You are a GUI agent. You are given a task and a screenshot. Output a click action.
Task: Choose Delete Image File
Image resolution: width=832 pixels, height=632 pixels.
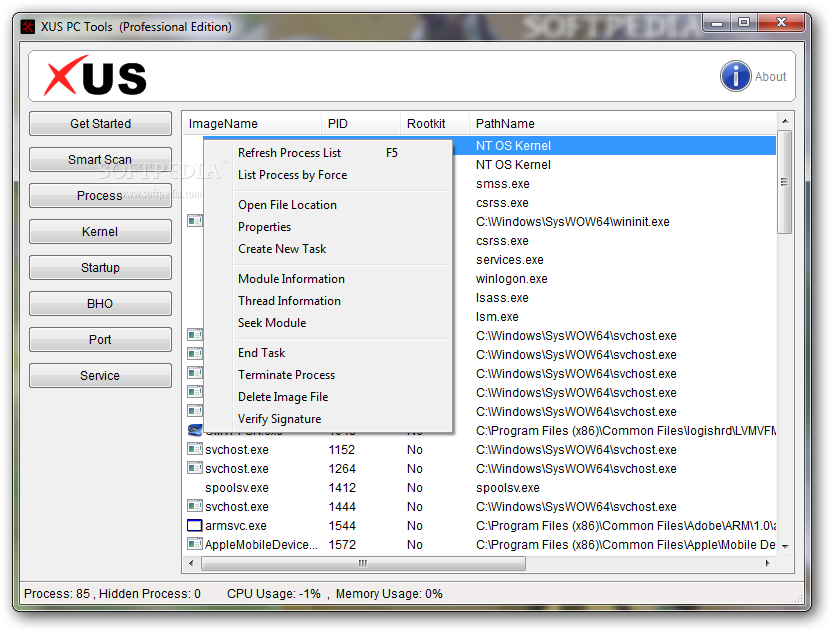(328, 397)
